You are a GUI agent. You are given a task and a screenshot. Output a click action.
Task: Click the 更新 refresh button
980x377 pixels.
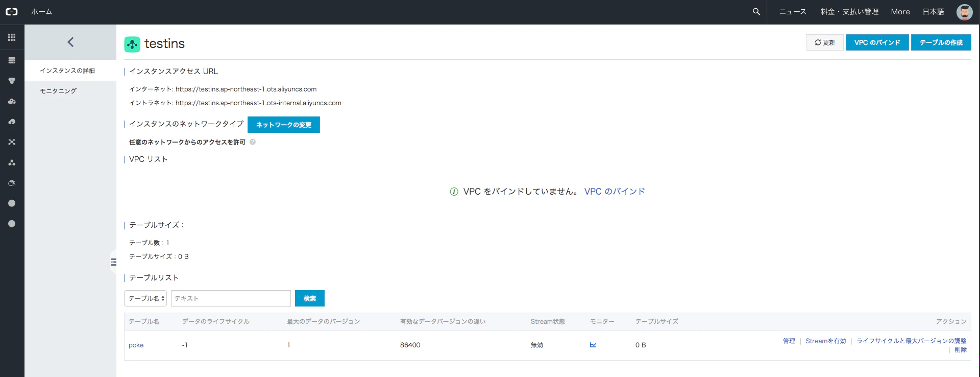(x=825, y=42)
